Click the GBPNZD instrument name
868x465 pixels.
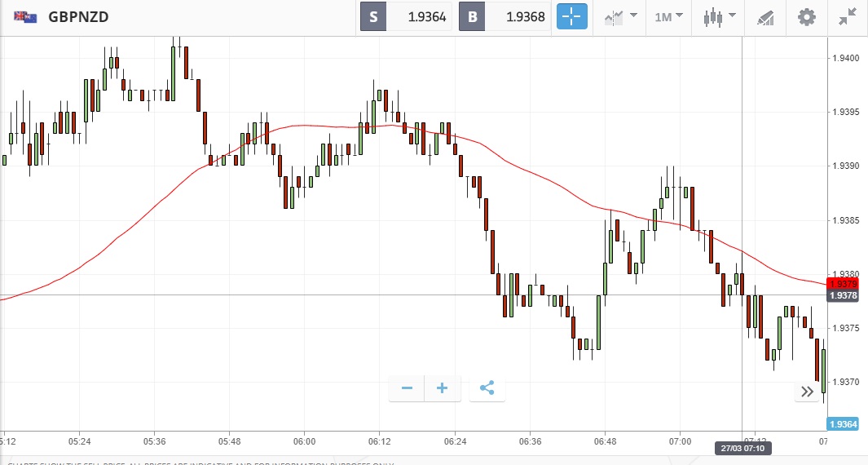(78, 16)
